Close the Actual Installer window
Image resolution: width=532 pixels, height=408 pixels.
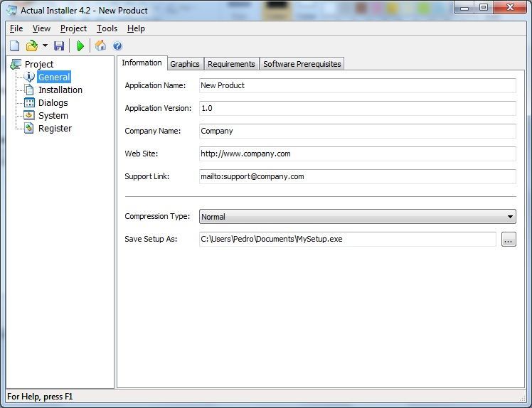pos(510,7)
